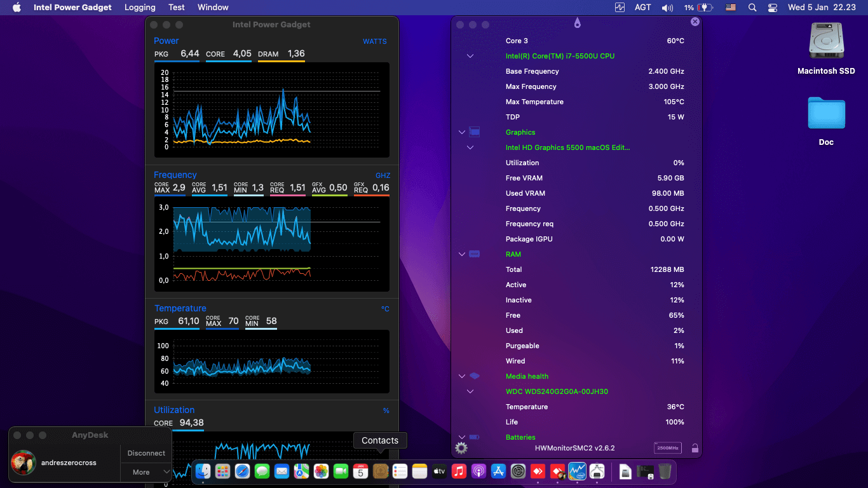The height and width of the screenshot is (488, 868).
Task: Select the Intel HD Graphics 5500 entry
Action: pos(567,147)
